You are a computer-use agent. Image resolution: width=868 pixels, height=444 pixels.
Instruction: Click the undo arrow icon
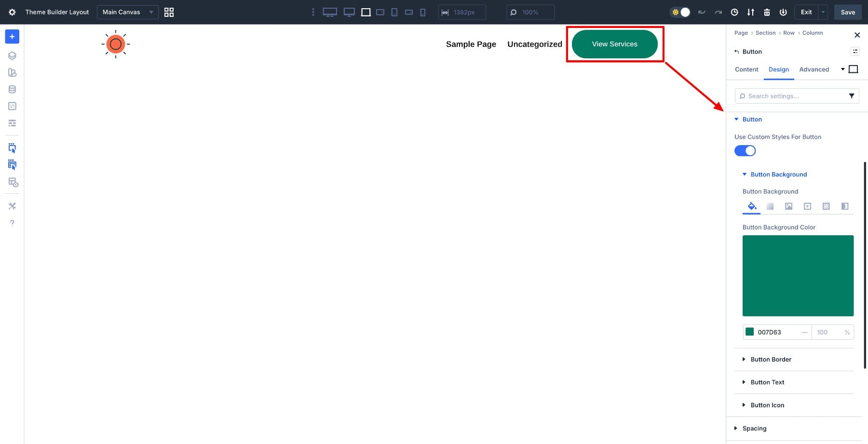pyautogui.click(x=701, y=12)
